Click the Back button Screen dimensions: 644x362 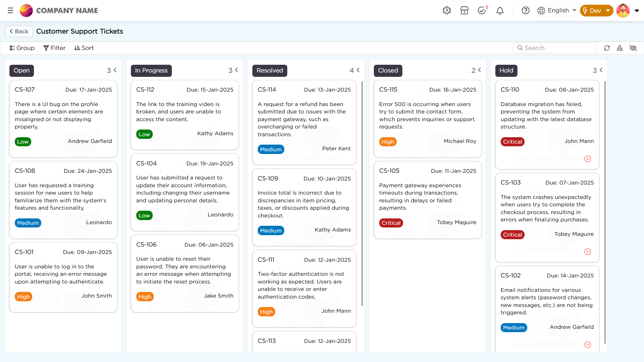(19, 31)
